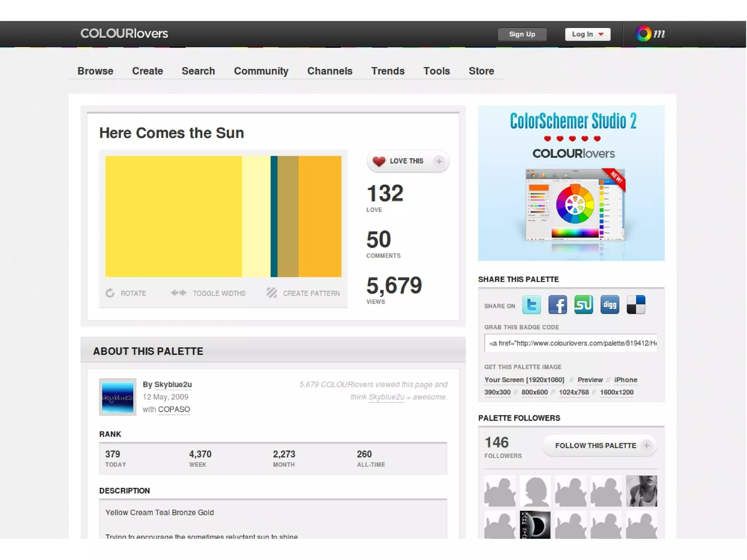Share palette on Twitter icon
Screen dimensions: 747x560
pyautogui.click(x=531, y=305)
